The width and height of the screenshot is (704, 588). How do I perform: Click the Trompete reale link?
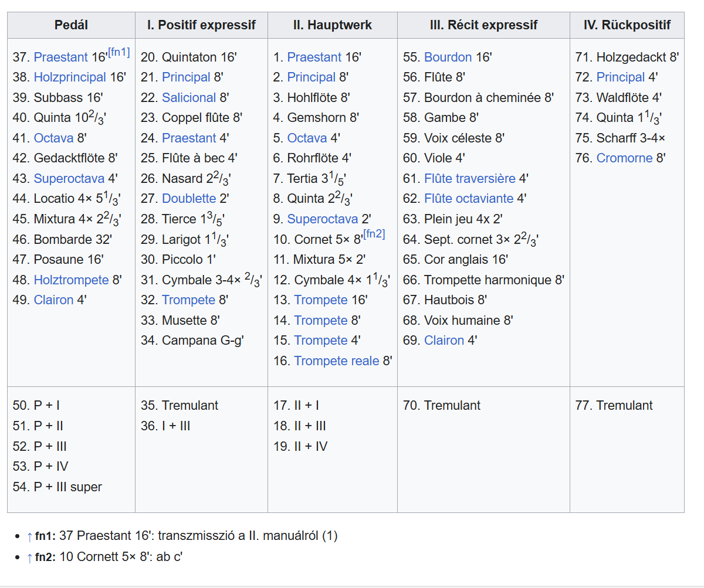tap(337, 361)
